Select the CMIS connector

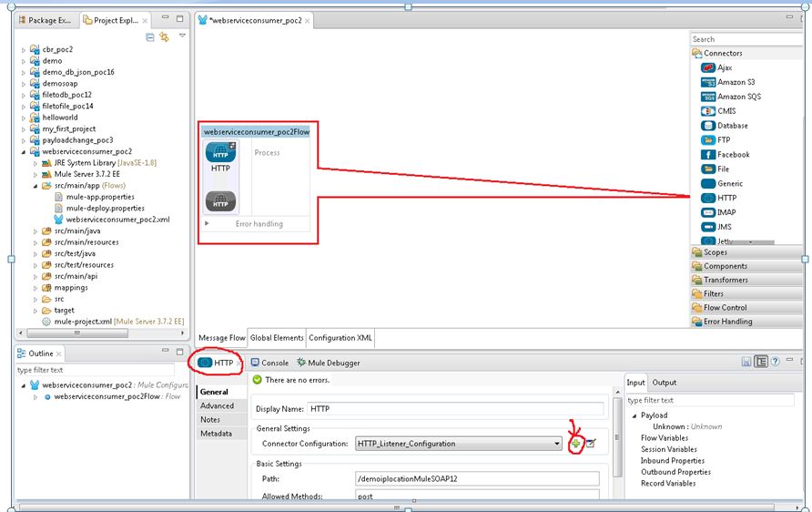718,111
